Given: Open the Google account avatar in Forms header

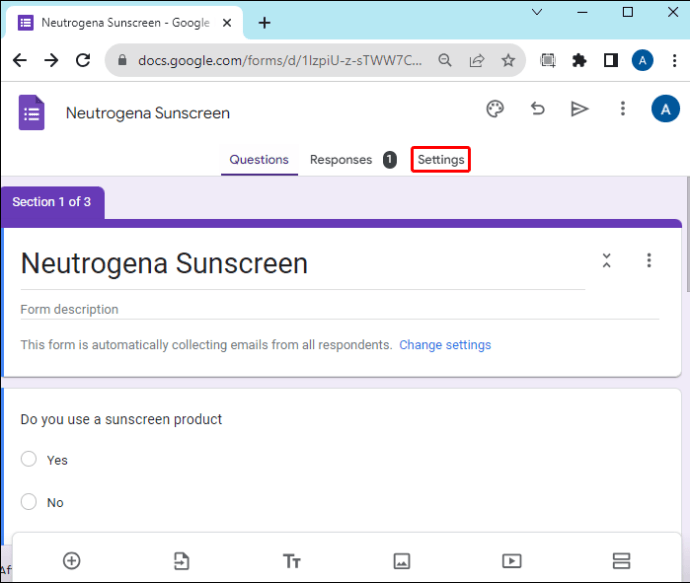Looking at the screenshot, I should pos(665,109).
